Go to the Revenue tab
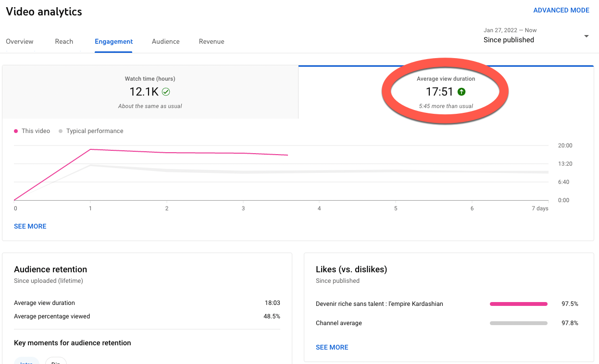Image resolution: width=599 pixels, height=364 pixels. coord(212,42)
